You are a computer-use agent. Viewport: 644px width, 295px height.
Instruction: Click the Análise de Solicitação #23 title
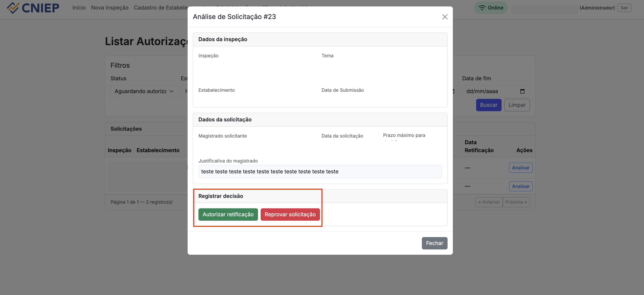[234, 17]
